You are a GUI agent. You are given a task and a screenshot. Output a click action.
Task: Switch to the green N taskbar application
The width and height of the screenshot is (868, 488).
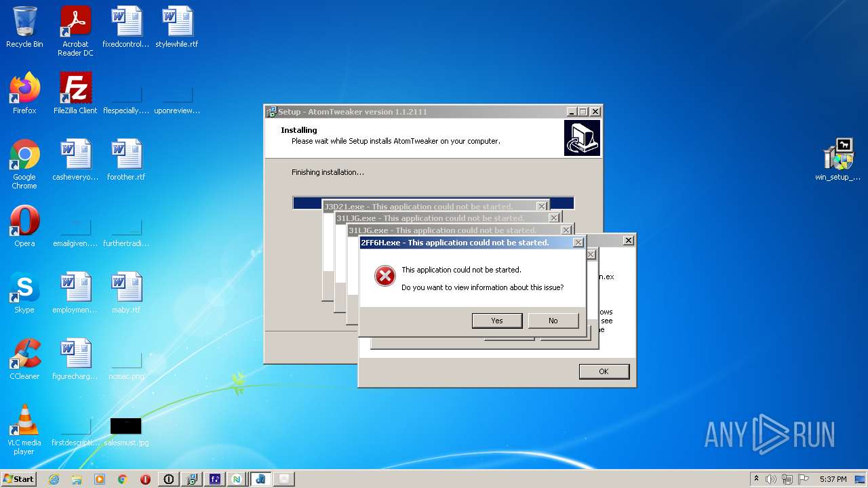(x=237, y=479)
